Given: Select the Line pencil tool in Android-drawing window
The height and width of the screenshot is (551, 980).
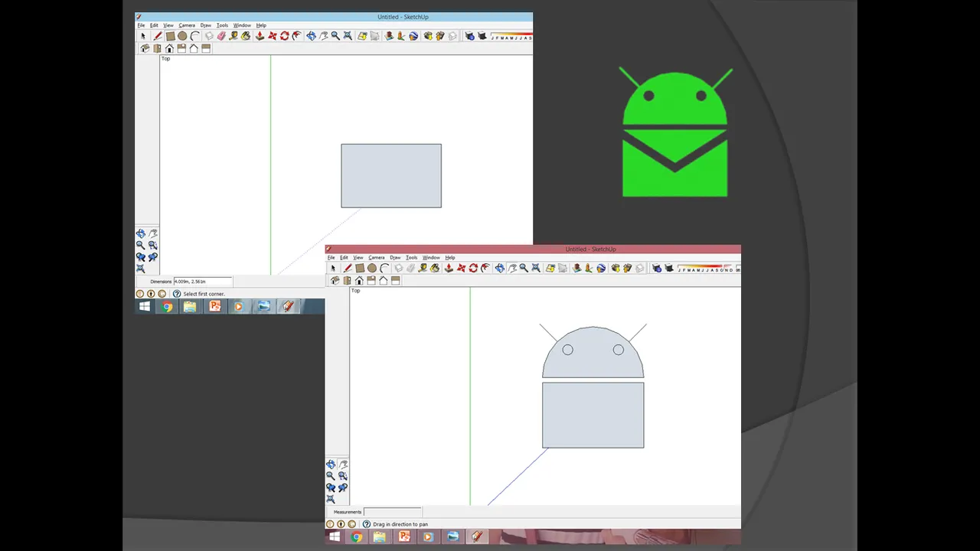Looking at the screenshot, I should coord(348,268).
